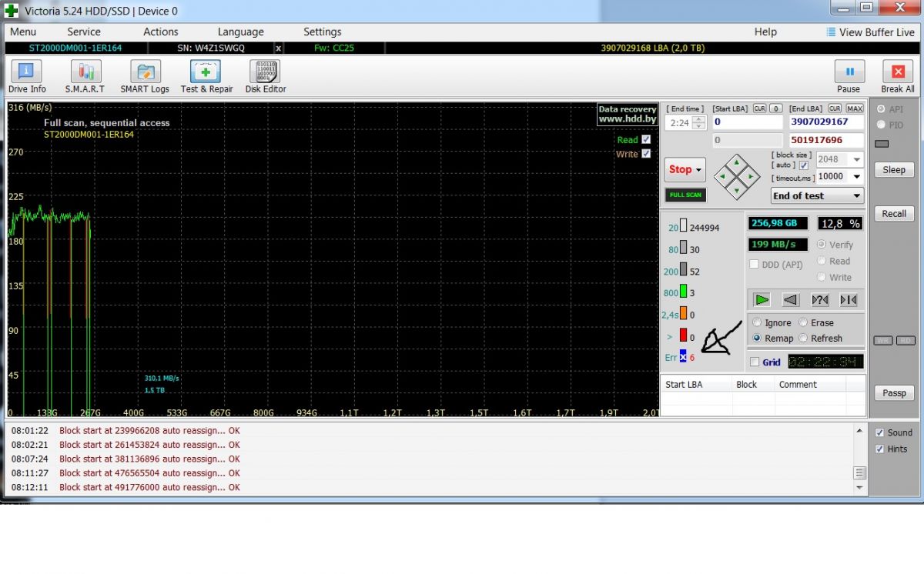The width and height of the screenshot is (924, 574).
Task: Click the diamond-shaped navigation arrows control
Action: (737, 176)
